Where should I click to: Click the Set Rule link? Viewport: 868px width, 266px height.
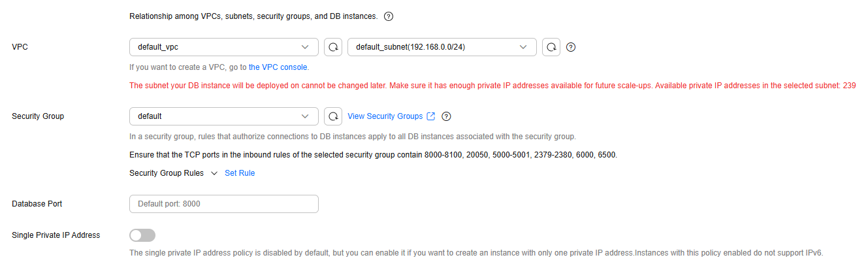[240, 173]
